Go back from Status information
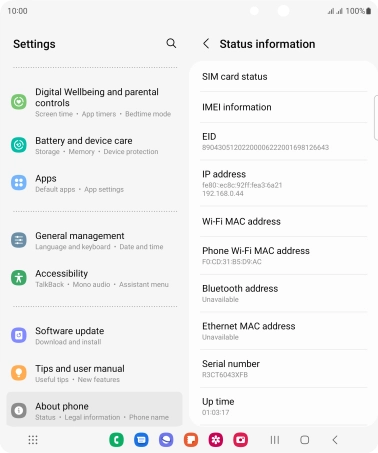 pos(206,43)
